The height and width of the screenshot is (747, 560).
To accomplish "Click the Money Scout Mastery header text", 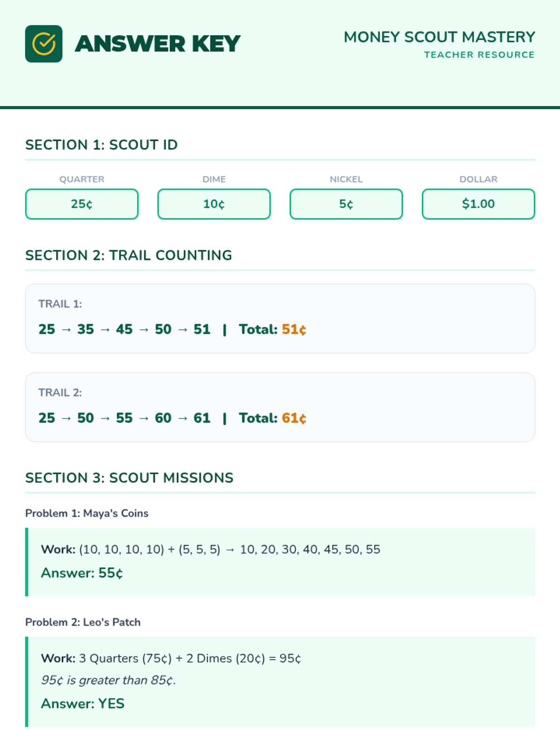I will (439, 37).
